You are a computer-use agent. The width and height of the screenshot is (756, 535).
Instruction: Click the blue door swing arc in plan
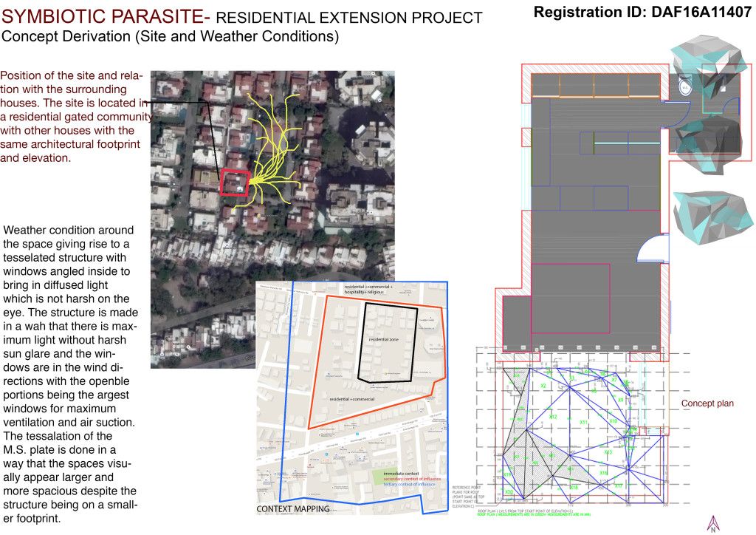pyautogui.click(x=653, y=248)
